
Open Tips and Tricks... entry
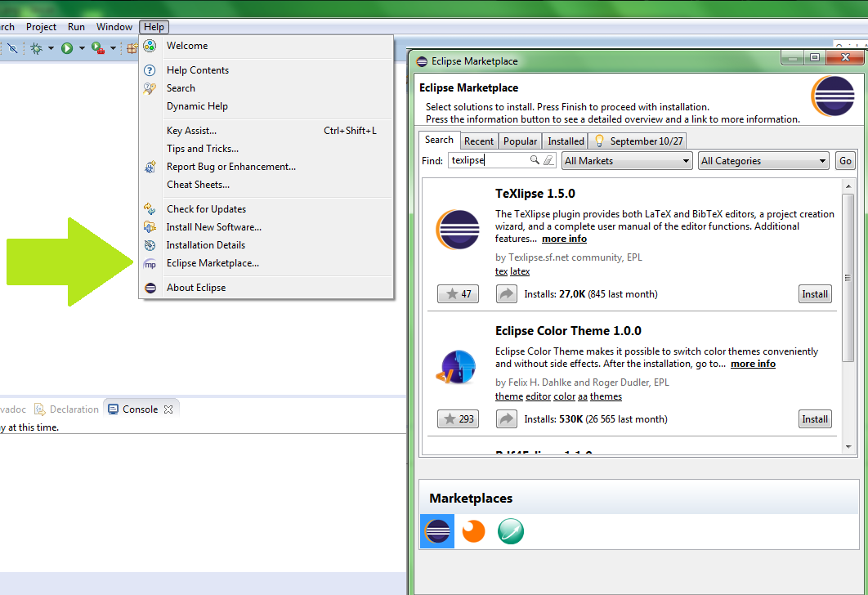pos(266,149)
